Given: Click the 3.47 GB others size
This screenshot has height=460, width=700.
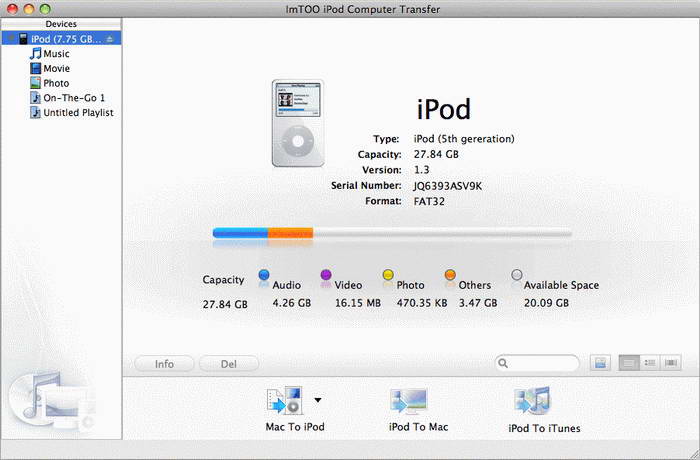Looking at the screenshot, I should [x=478, y=303].
